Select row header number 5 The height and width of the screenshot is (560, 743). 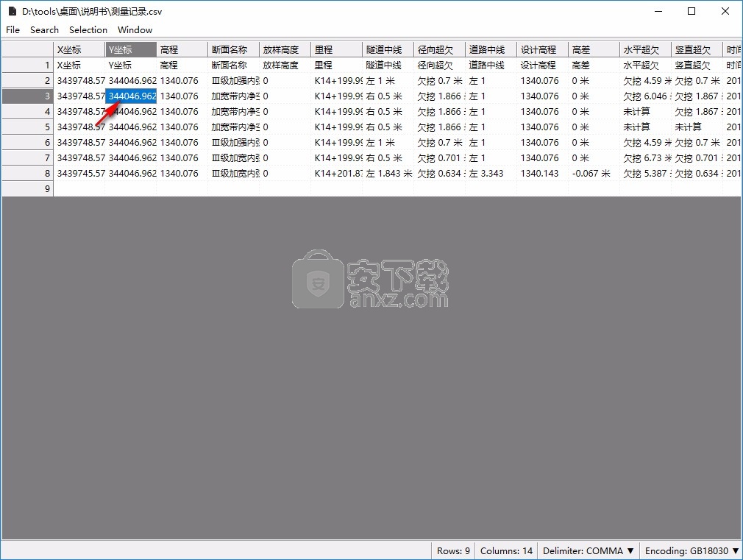pyautogui.click(x=27, y=127)
